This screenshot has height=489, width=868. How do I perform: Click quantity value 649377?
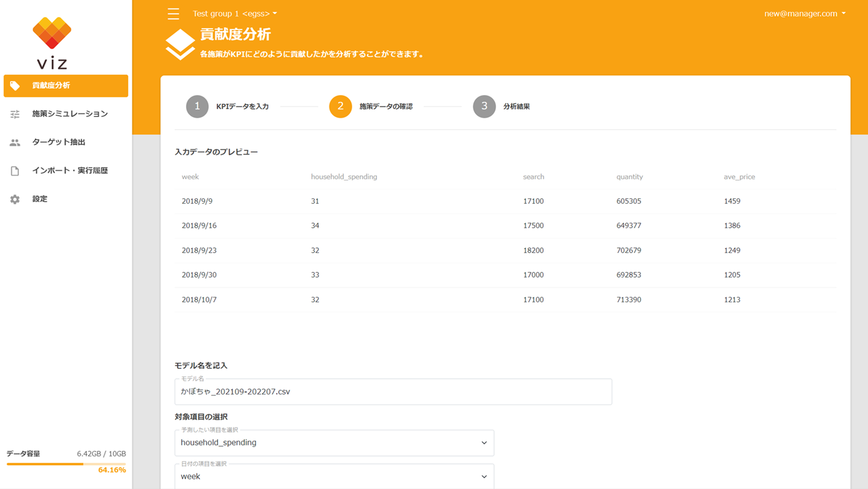629,226
